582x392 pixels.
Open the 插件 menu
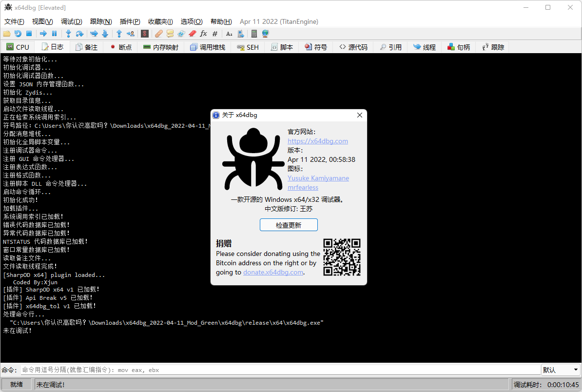(x=130, y=21)
